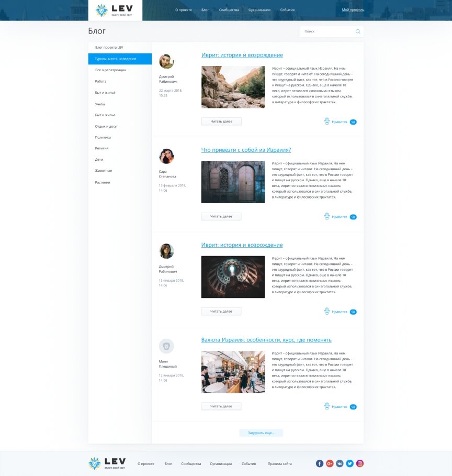Click hamsa like icon on Сара Степанова's post
This screenshot has height=476, width=452.
click(327, 216)
